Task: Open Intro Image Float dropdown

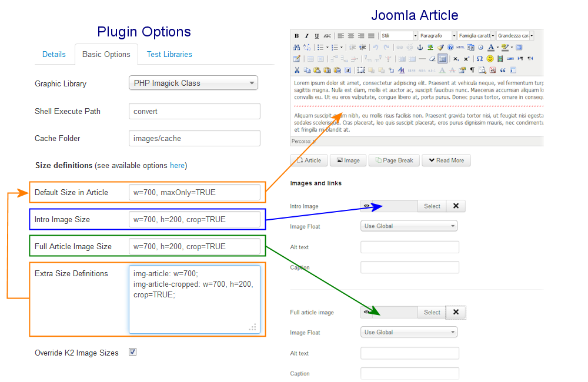Action: [x=409, y=226]
